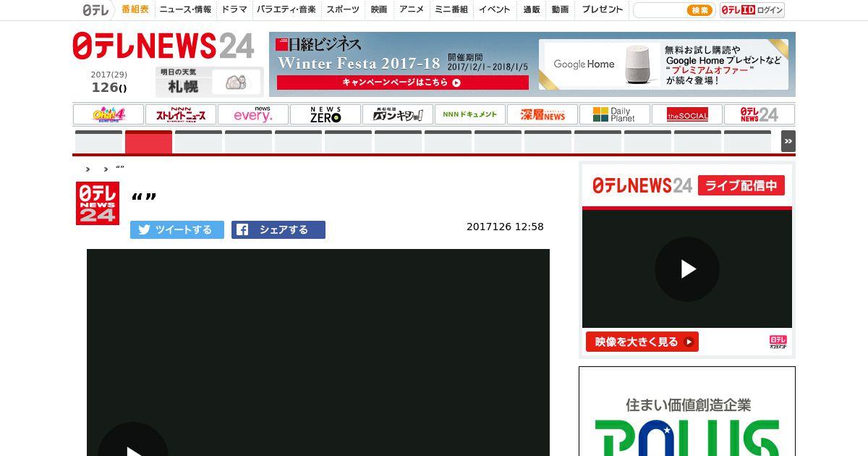Open the NEWS ZERO program logo

[x=325, y=114]
